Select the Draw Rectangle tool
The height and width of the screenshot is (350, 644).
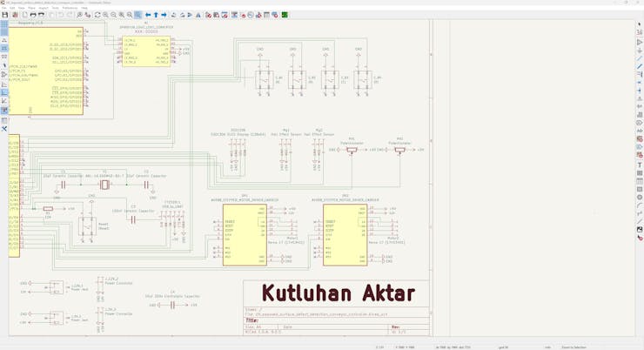tap(640, 190)
